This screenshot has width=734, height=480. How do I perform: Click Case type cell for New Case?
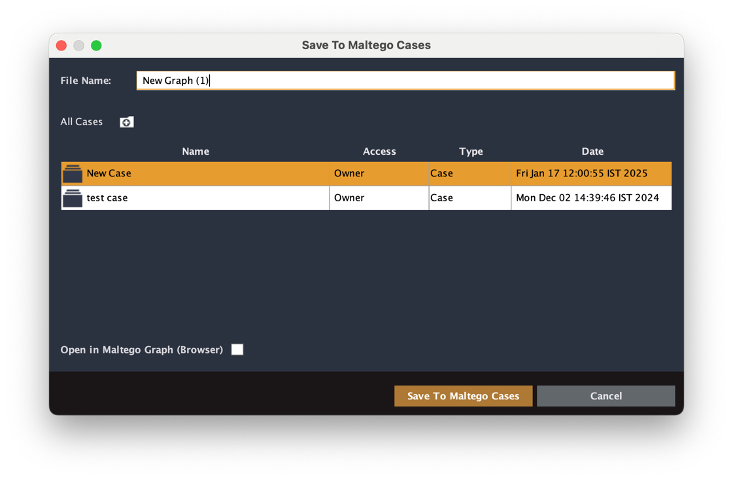tap(470, 174)
